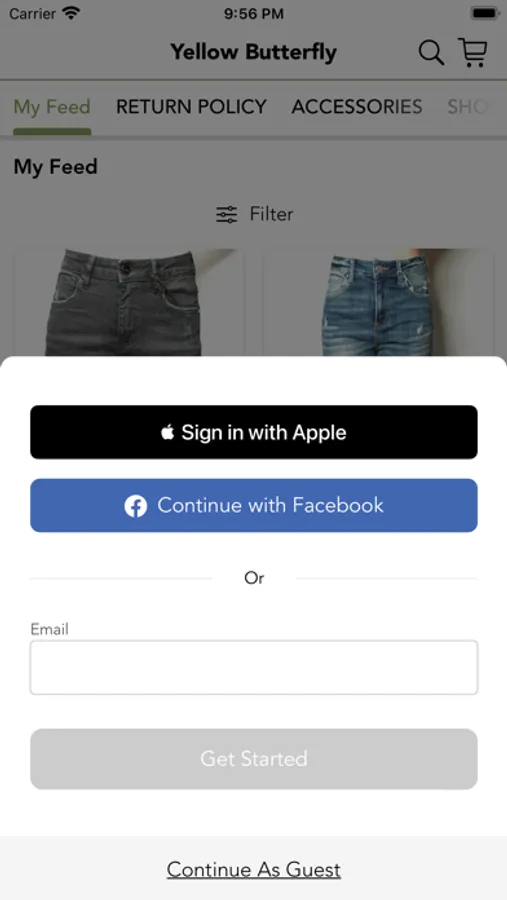Screen dimensions: 507x900
Task: Select the partially visible SHO tab
Action: coord(467,107)
